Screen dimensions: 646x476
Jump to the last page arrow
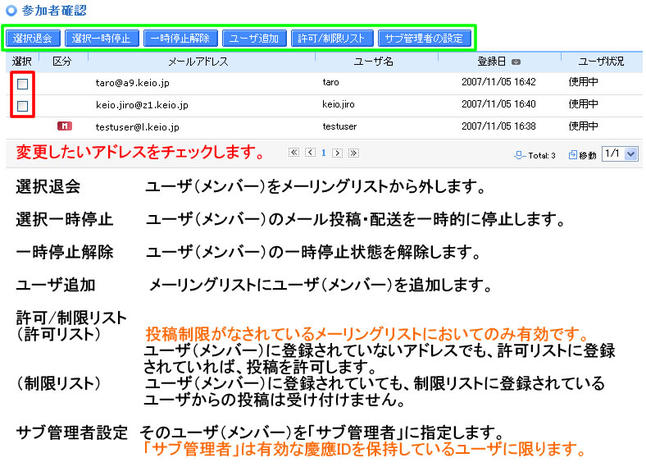[353, 153]
